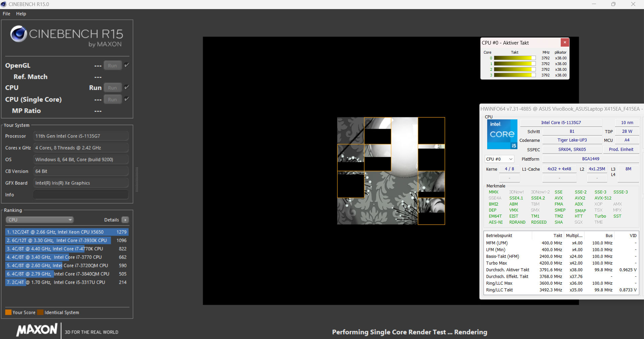This screenshot has height=339, width=644.
Task: Click the Prod. Einheit link in HWiNFO
Action: (621, 150)
